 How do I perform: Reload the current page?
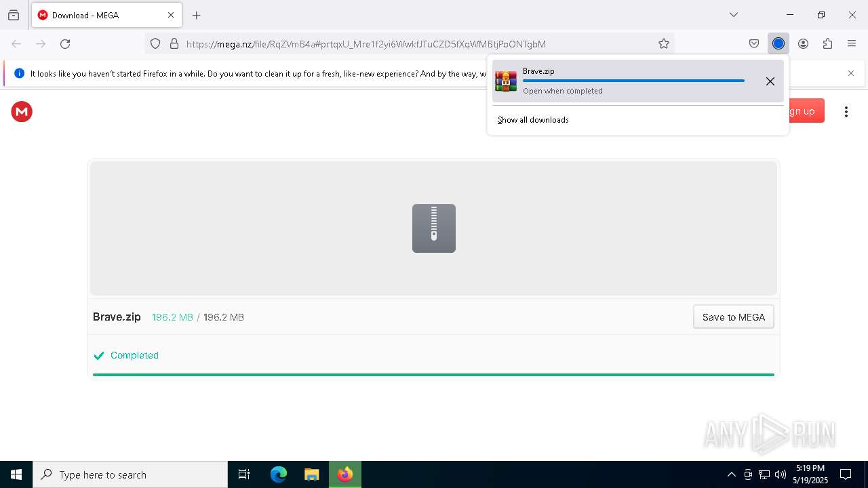(x=65, y=44)
